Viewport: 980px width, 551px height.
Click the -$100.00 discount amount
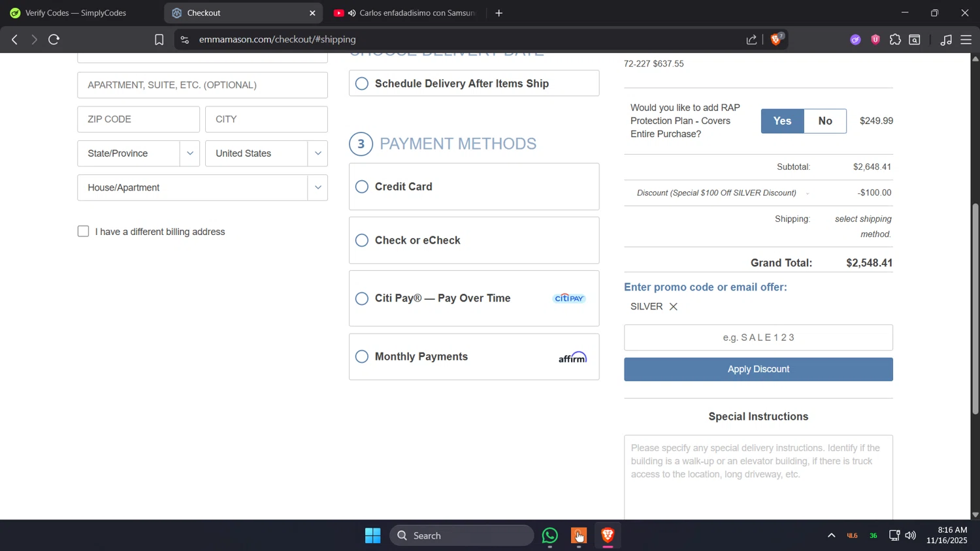click(x=874, y=193)
